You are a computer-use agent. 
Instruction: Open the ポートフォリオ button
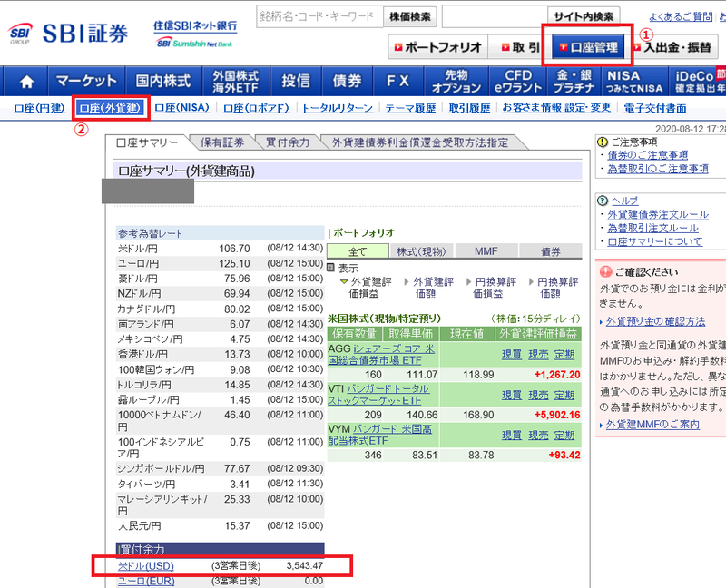tap(437, 47)
